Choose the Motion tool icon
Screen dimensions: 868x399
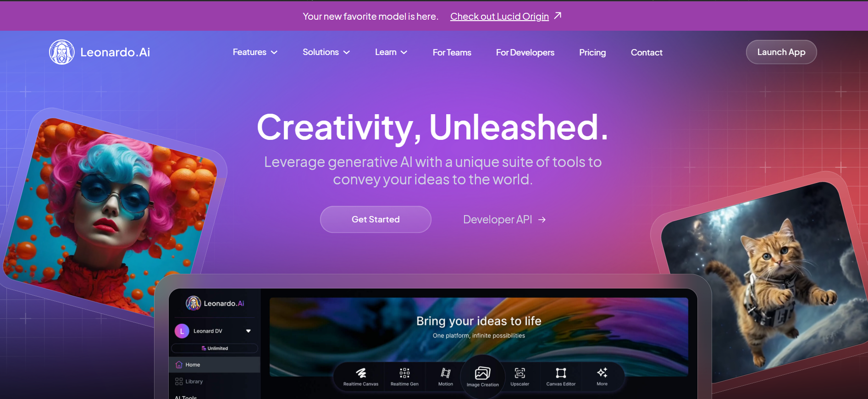[445, 373]
